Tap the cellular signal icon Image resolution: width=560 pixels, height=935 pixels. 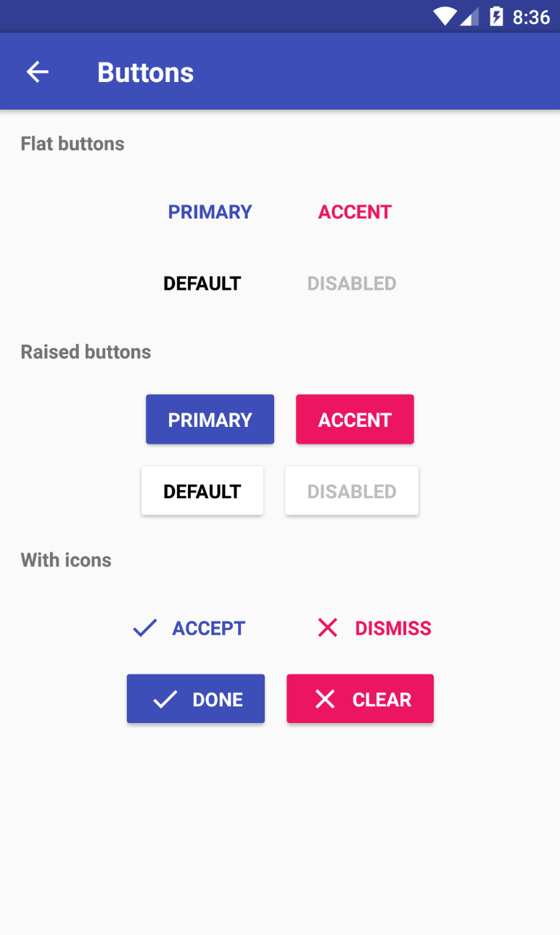(470, 16)
